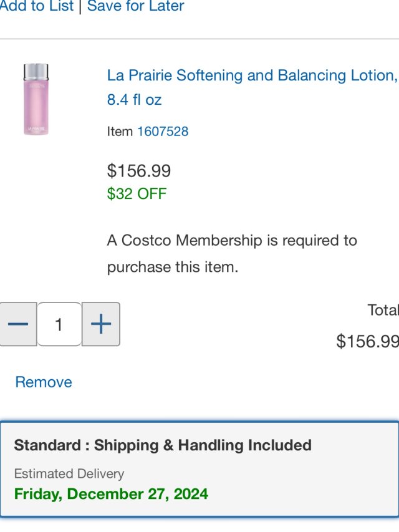Click the $156.99 price above the discount
This screenshot has width=399, height=532.
pyautogui.click(x=139, y=171)
